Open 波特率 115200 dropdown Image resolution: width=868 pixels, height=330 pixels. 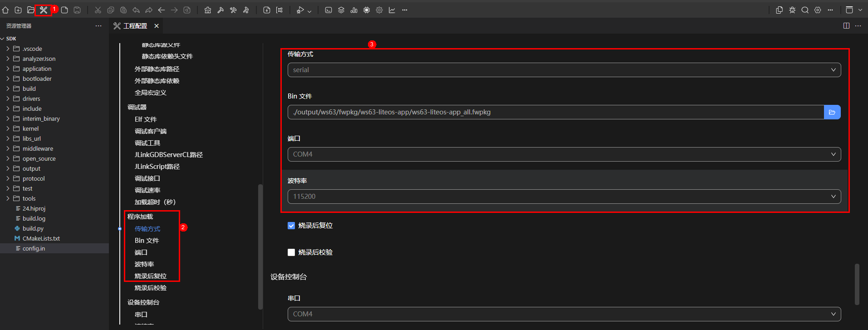[564, 197]
